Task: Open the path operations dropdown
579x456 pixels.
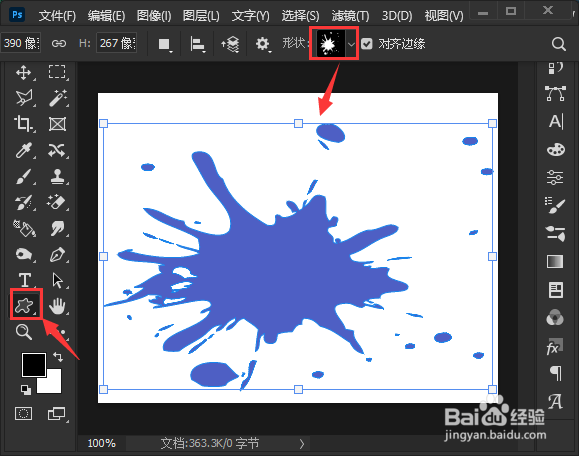Action: tap(164, 44)
